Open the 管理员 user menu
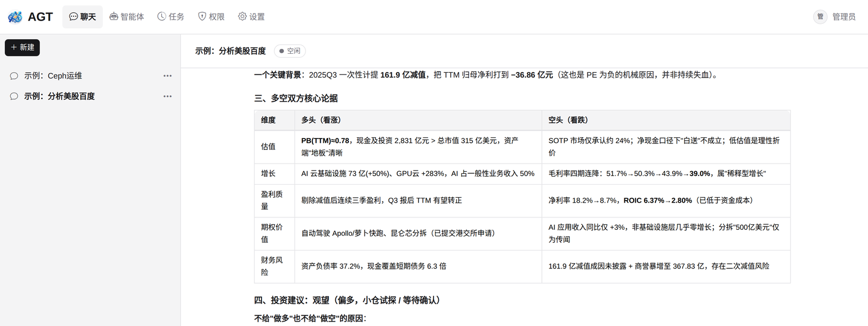The width and height of the screenshot is (868, 326). pos(834,17)
